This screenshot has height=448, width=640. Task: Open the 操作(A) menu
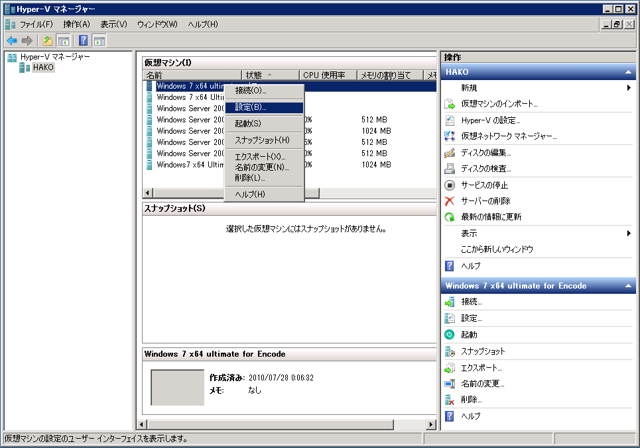76,24
